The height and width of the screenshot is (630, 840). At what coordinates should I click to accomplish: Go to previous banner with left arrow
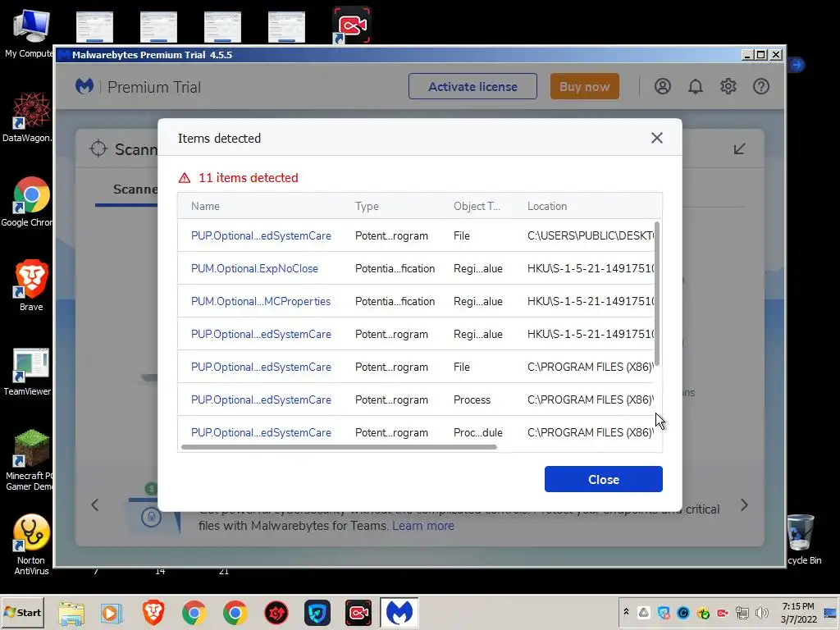tap(95, 504)
